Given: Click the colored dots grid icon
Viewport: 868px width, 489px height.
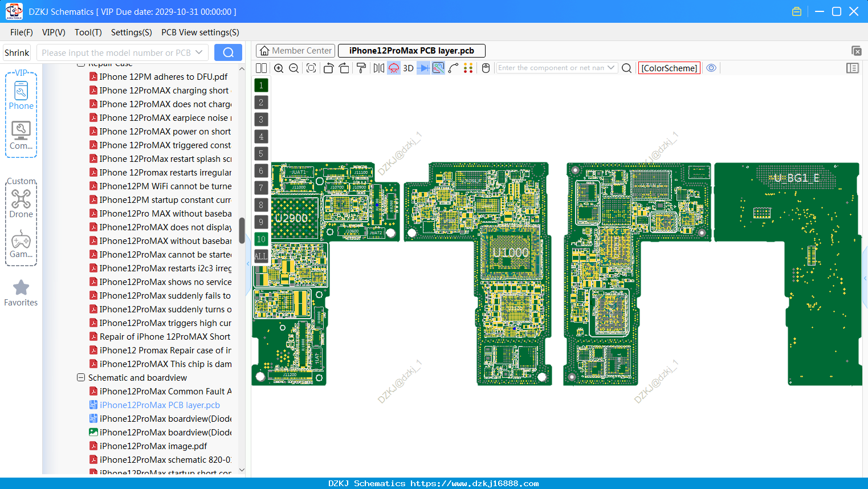Looking at the screenshot, I should click(x=468, y=68).
